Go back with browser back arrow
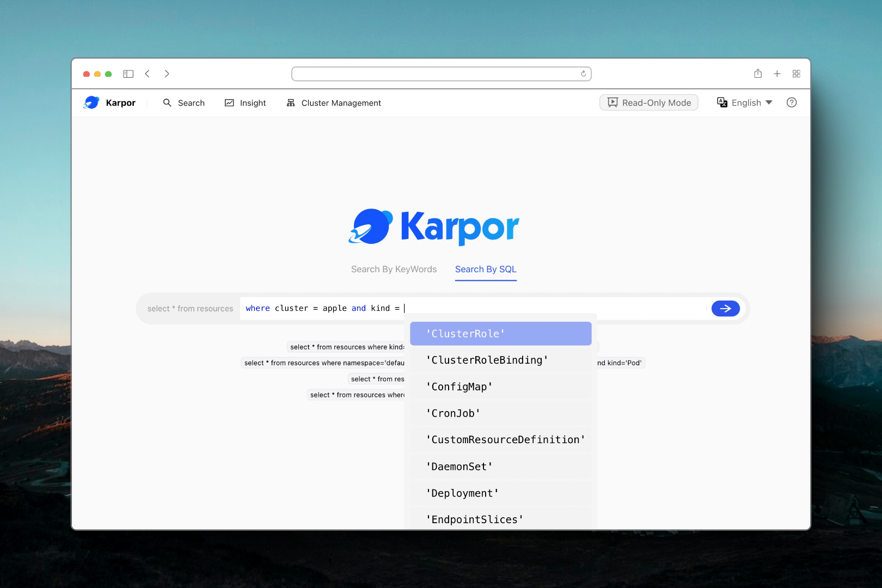This screenshot has width=882, height=588. click(148, 74)
